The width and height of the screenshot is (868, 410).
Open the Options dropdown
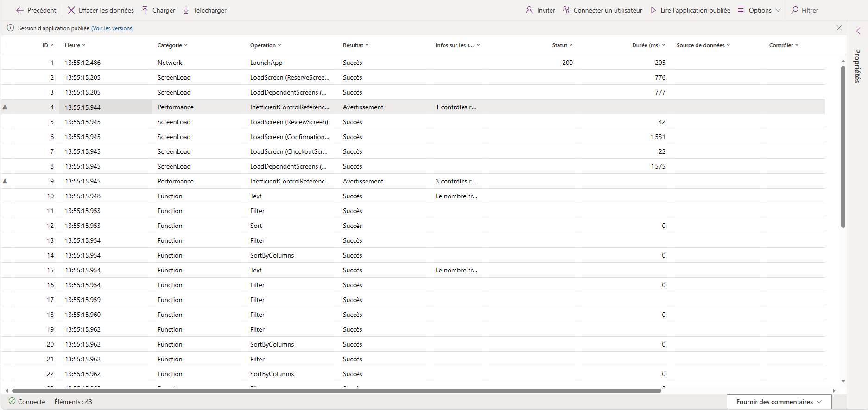click(x=759, y=10)
